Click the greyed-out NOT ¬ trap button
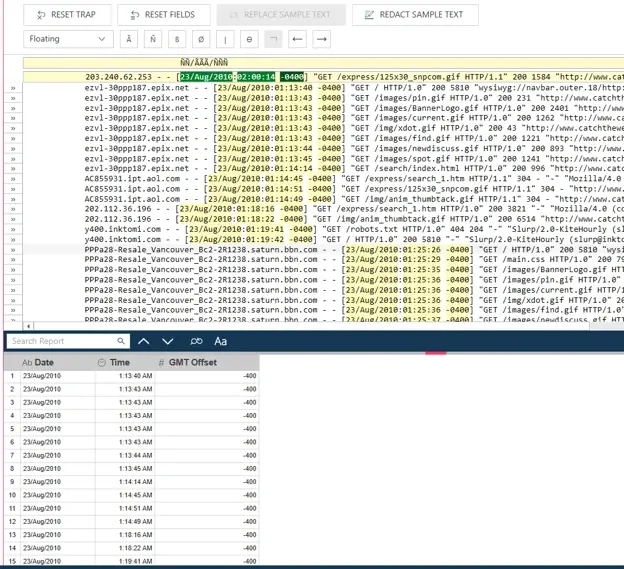 click(x=273, y=39)
